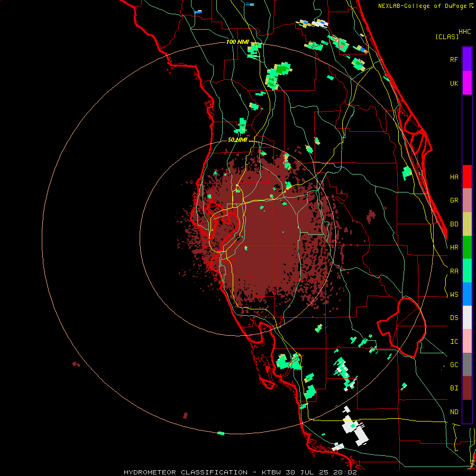The image size is (476, 476).
Task: Click the ND black legend swatch
Action: pos(467,411)
